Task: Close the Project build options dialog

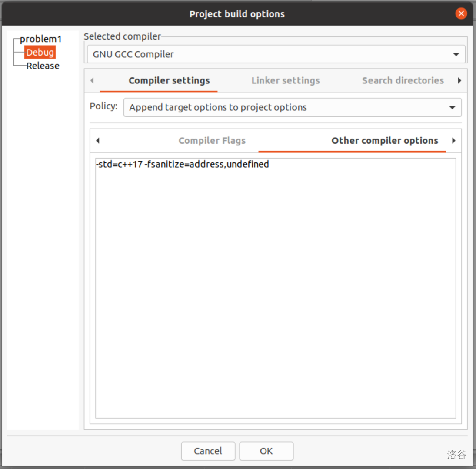Action: click(x=461, y=13)
